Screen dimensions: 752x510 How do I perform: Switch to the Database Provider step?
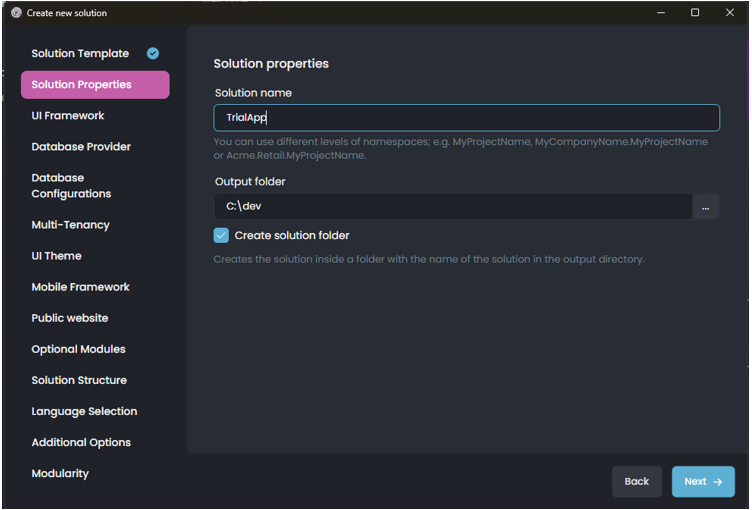point(81,147)
